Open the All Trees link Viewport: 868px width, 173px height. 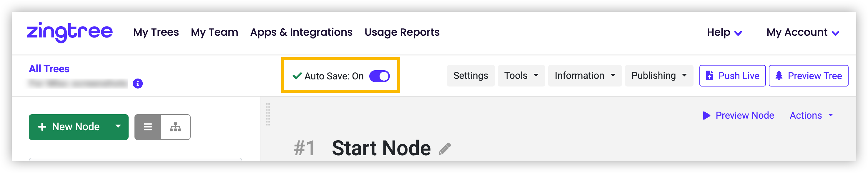coord(49,69)
